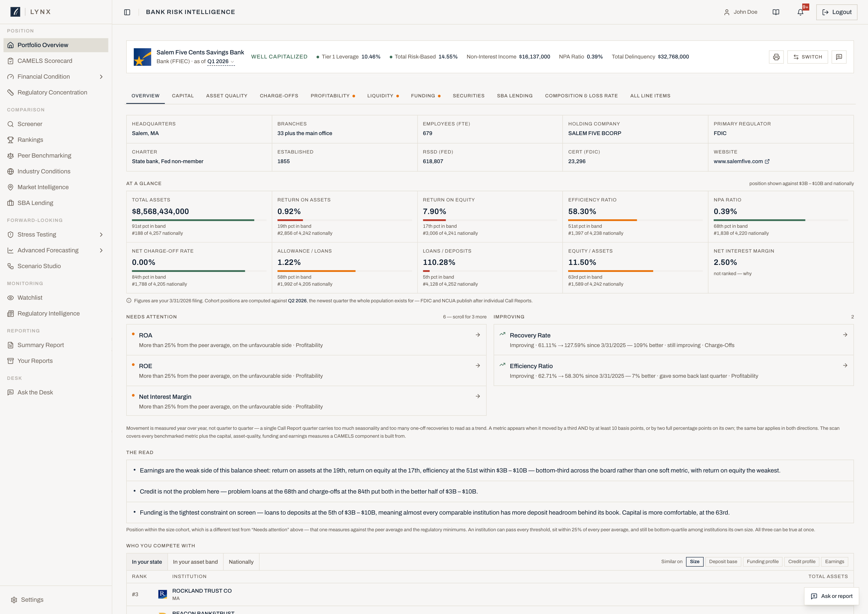Viewport: 868px width, 614px height.
Task: Click the Loans / Deposits percentile bar
Action: (490, 271)
